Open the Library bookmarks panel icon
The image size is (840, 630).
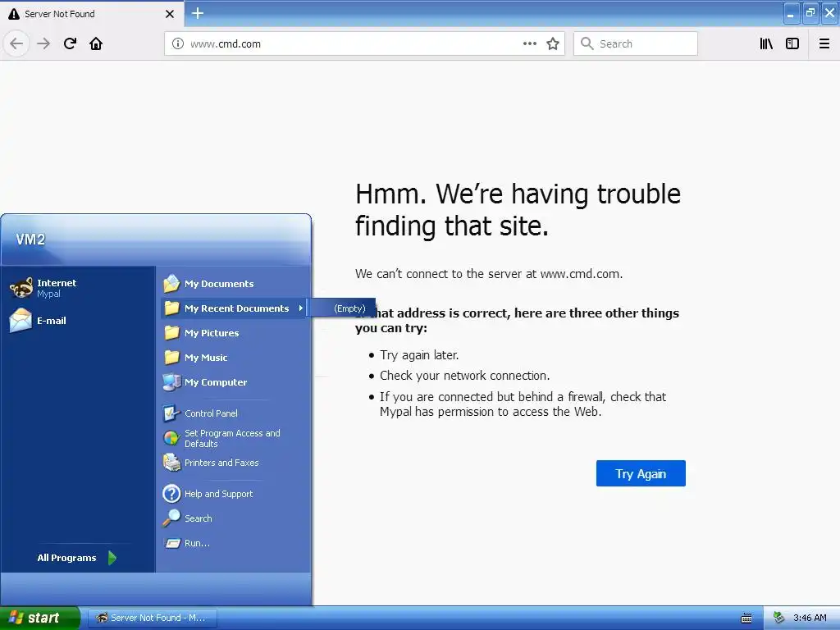[766, 43]
